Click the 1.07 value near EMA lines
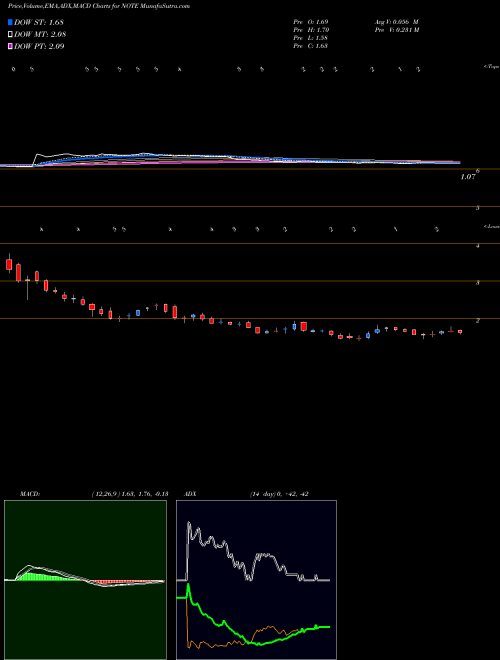 click(x=468, y=177)
